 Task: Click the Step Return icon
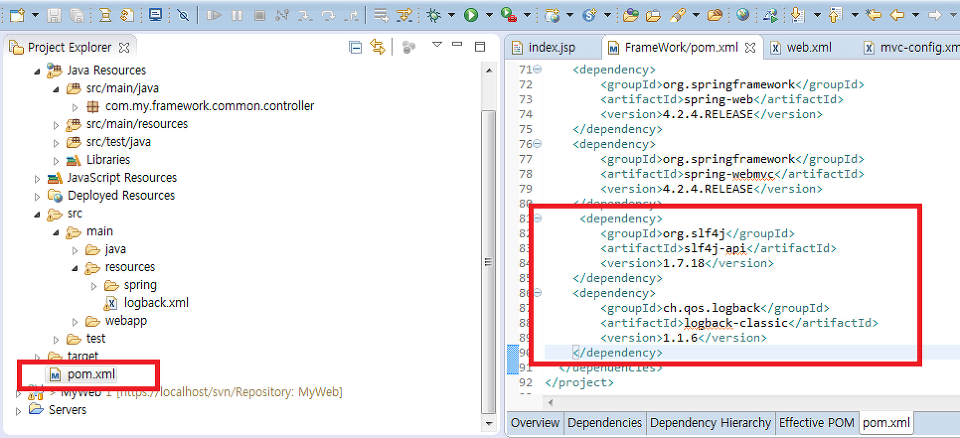(x=349, y=15)
